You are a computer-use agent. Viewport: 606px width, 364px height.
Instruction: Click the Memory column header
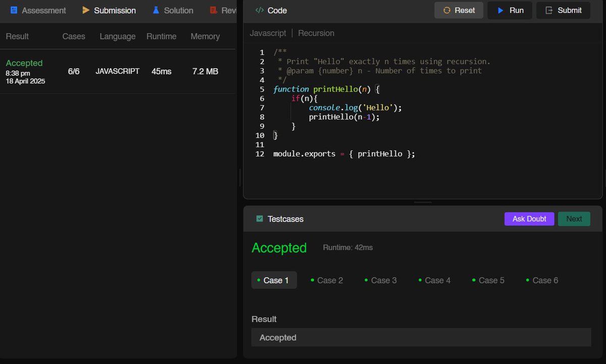tap(205, 36)
